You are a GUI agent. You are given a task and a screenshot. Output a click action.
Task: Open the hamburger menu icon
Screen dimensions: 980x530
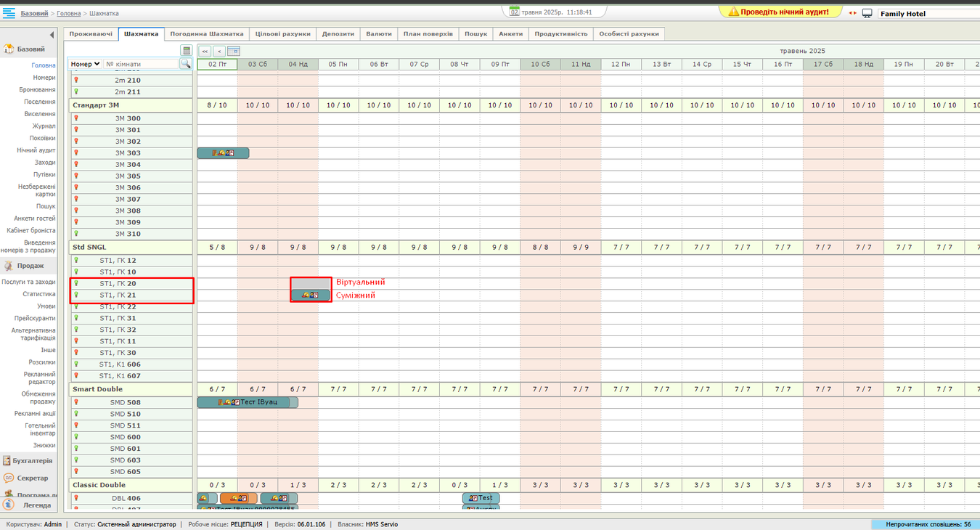[9, 13]
